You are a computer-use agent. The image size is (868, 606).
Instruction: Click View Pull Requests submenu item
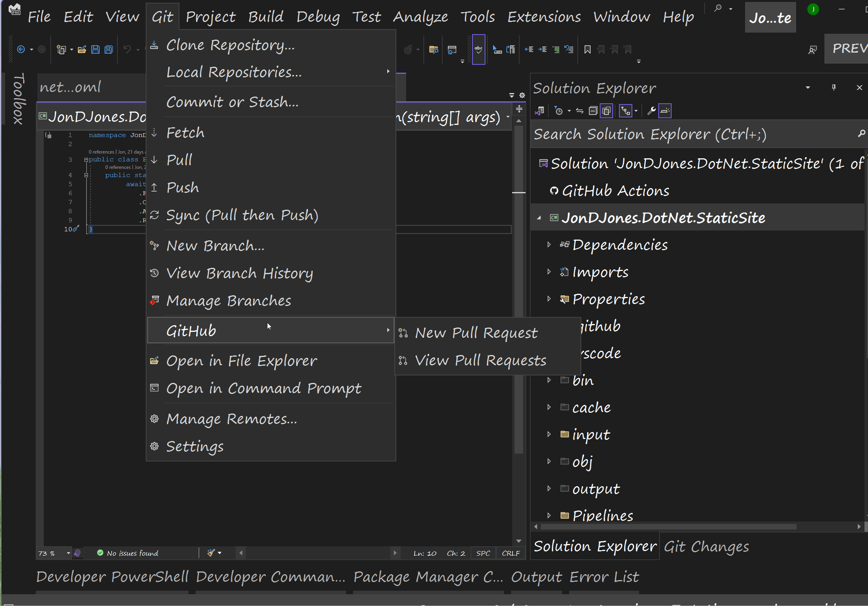(487, 361)
